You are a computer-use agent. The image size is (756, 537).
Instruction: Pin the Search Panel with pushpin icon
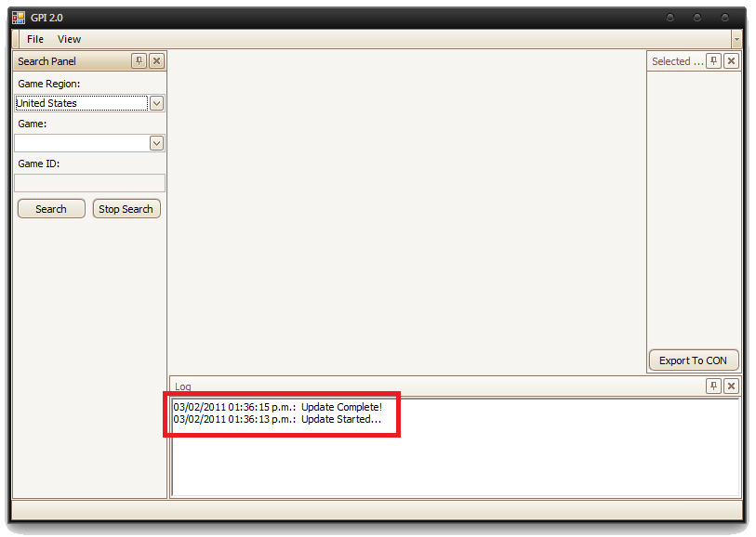coord(139,61)
